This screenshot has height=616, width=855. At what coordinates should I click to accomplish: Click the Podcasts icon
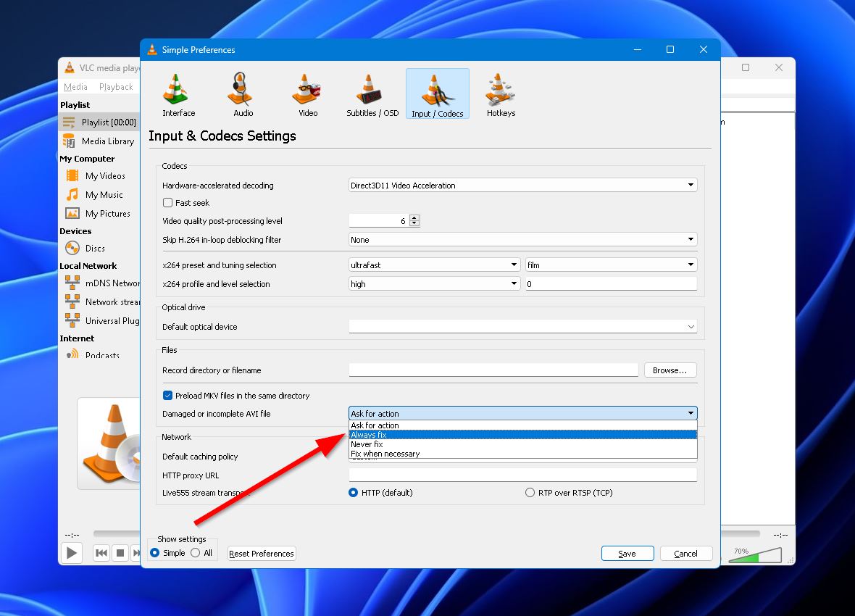72,354
